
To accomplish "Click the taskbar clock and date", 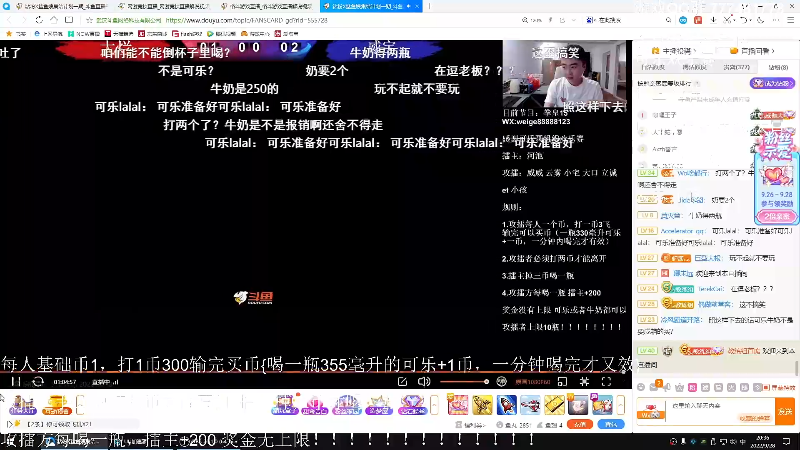I will coord(763,441).
